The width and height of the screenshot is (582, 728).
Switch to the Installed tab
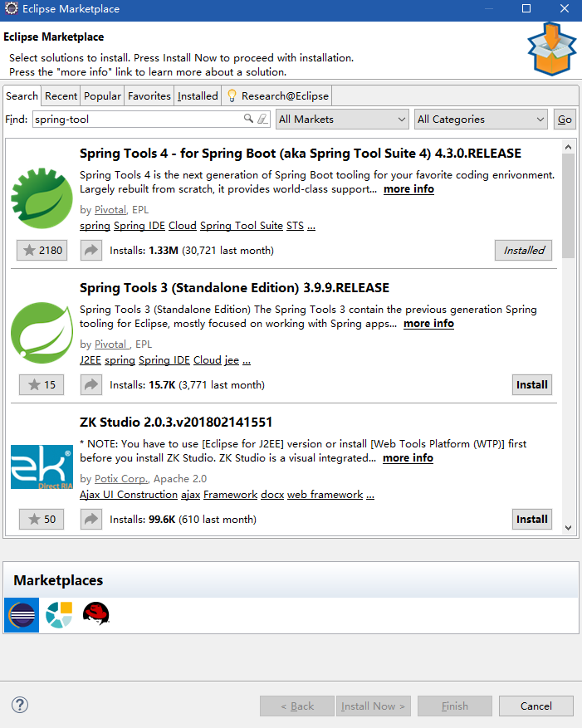(x=198, y=95)
